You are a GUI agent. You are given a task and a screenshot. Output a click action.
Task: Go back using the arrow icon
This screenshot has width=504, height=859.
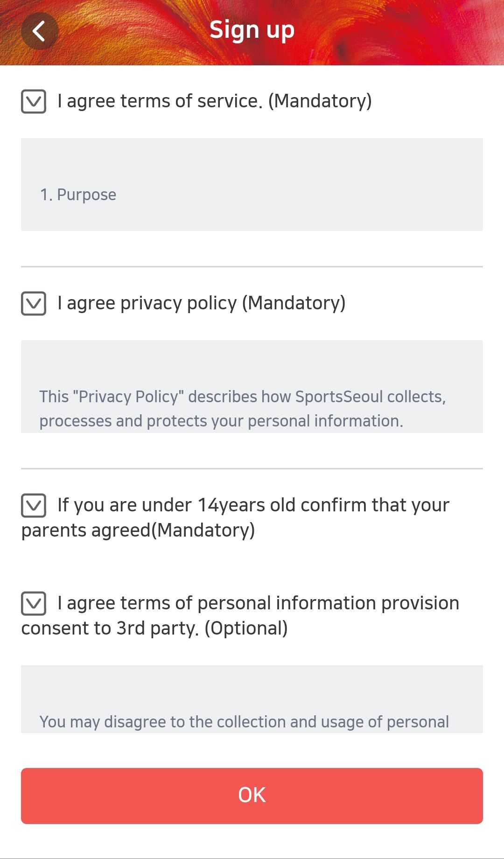tap(40, 31)
